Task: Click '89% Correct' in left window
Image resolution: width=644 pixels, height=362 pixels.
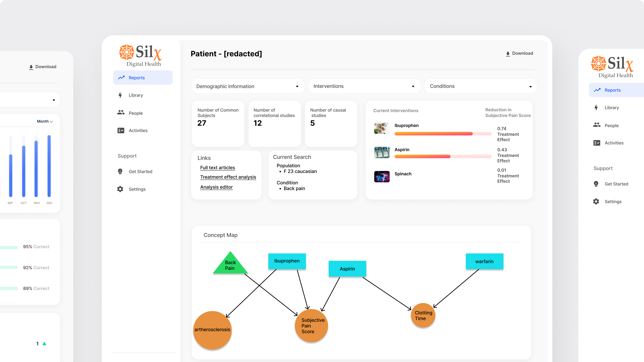Action: point(36,288)
